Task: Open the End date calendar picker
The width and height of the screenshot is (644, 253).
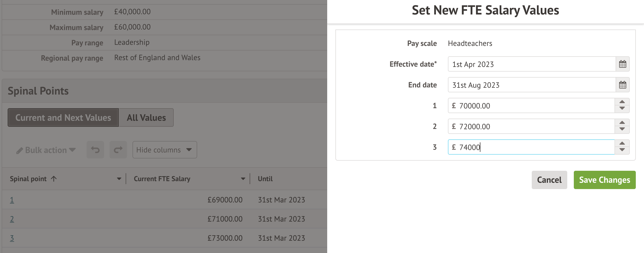Action: click(622, 85)
